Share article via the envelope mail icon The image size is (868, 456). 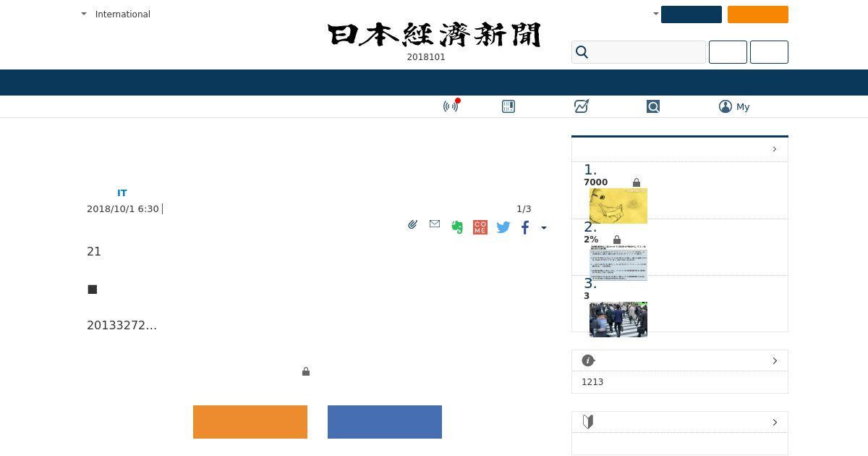coord(435,224)
